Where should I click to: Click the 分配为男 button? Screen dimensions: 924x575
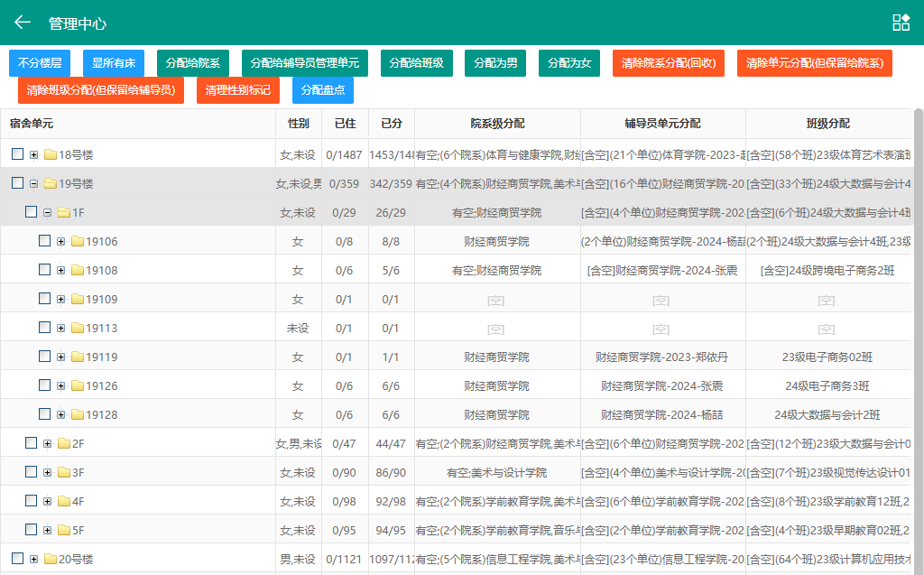tap(495, 63)
